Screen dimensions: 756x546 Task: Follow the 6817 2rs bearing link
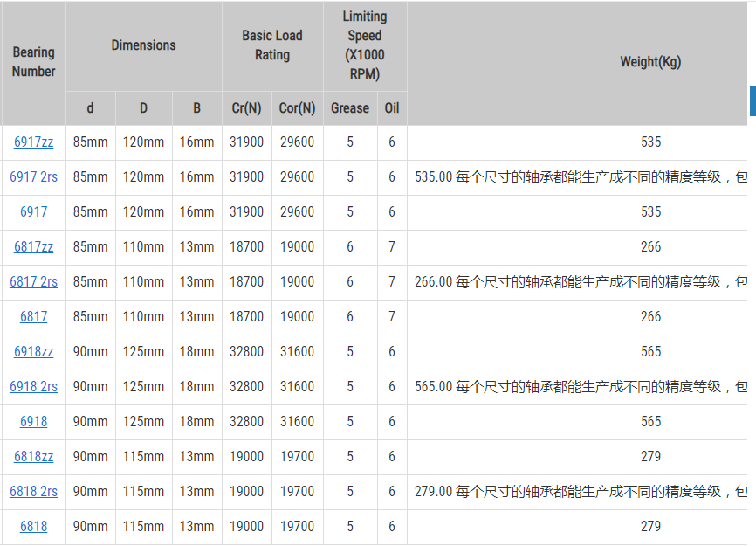pyautogui.click(x=33, y=281)
